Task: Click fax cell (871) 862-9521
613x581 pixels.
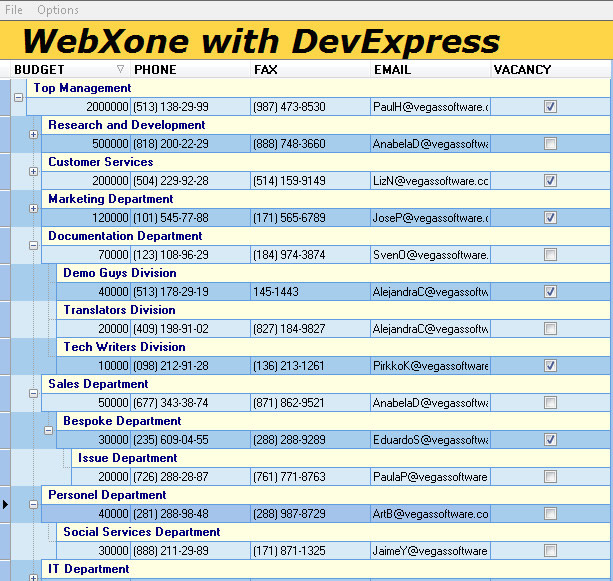Action: tap(310, 402)
